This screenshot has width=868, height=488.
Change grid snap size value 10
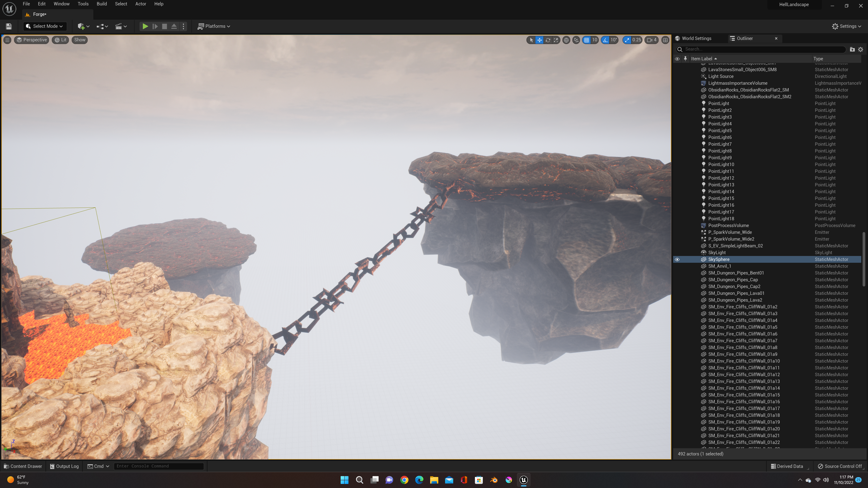pyautogui.click(x=595, y=40)
